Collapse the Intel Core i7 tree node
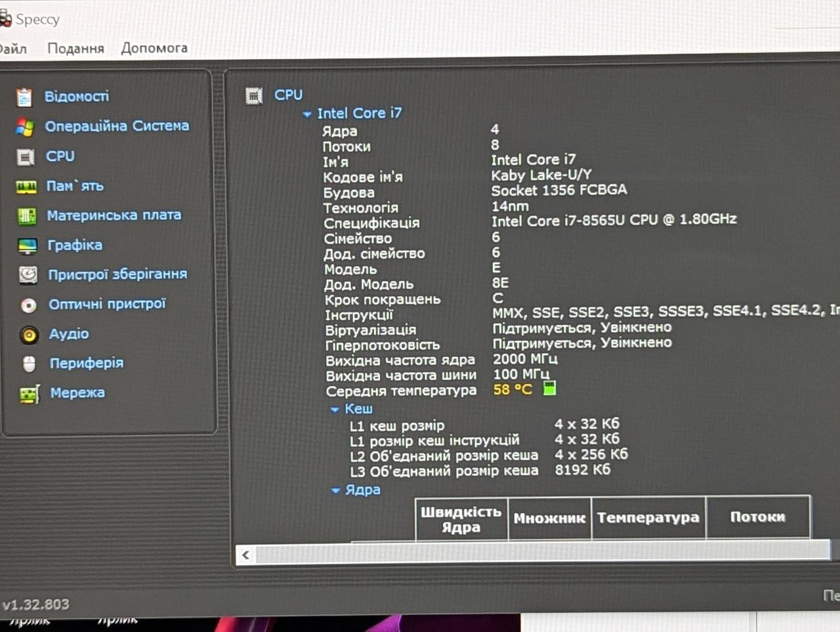The width and height of the screenshot is (840, 632). coord(307,114)
